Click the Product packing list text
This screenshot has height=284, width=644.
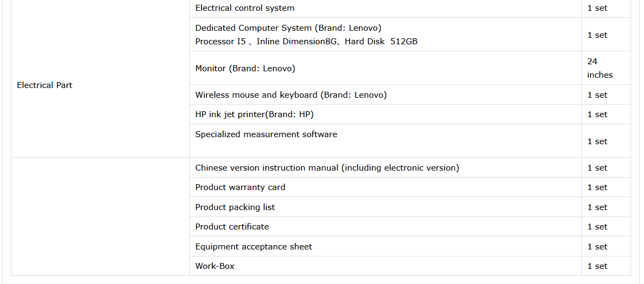pyautogui.click(x=235, y=207)
